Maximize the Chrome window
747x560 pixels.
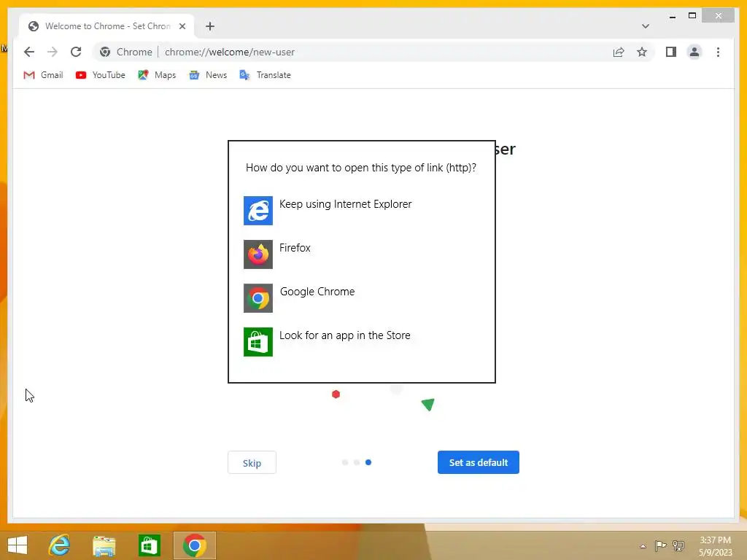[x=692, y=16]
